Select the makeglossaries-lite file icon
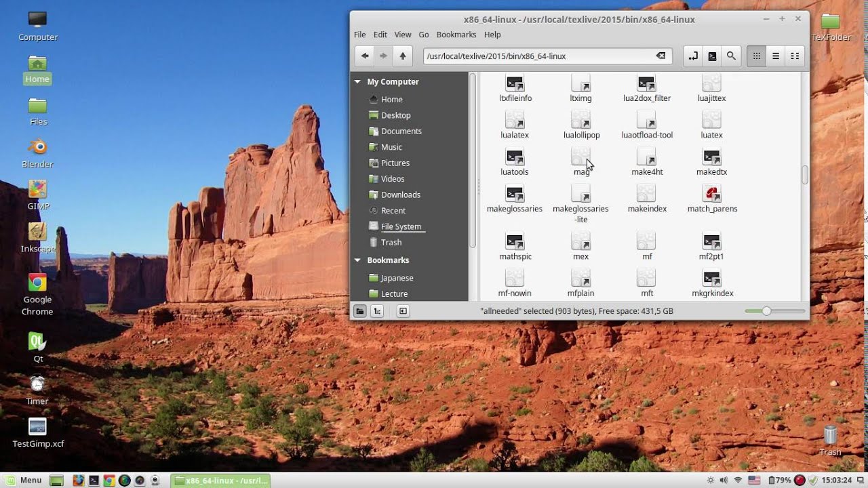Viewport: 868px width, 488px height. click(581, 194)
